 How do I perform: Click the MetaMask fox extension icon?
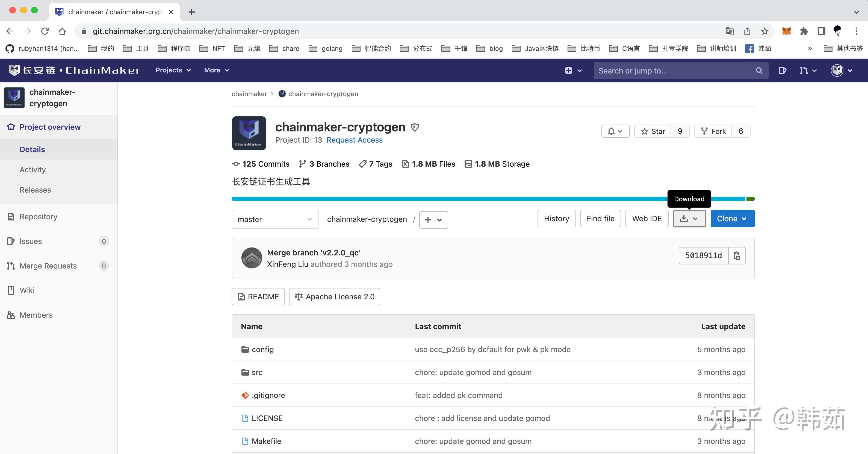tap(786, 31)
